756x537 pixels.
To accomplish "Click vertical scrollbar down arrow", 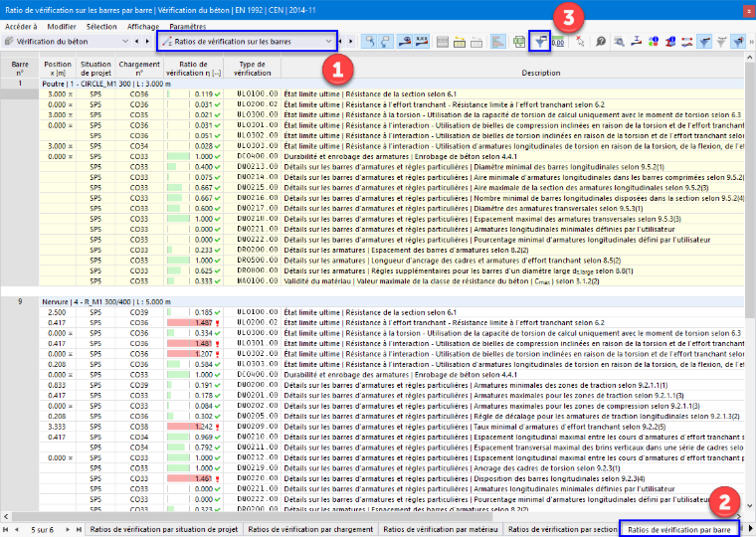I will coord(750,505).
